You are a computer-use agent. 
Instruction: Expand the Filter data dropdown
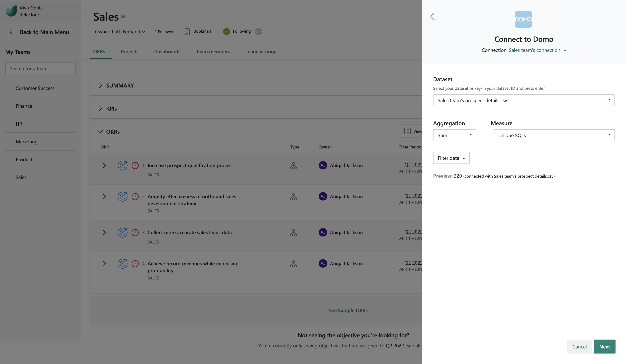451,158
